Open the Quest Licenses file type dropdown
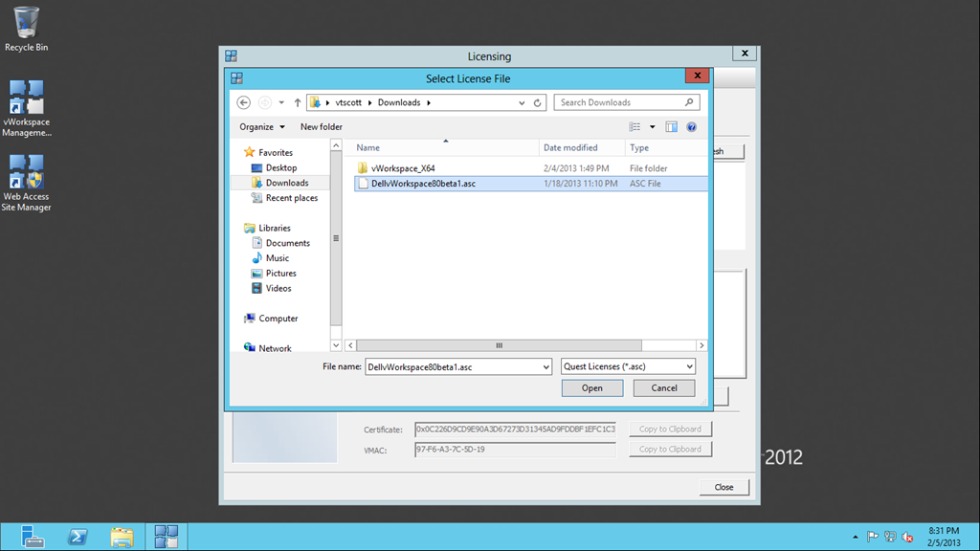 pos(628,366)
